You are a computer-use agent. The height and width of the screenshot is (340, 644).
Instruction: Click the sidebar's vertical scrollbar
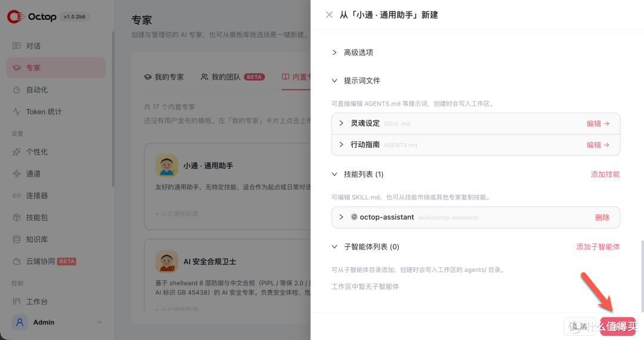pos(113,109)
